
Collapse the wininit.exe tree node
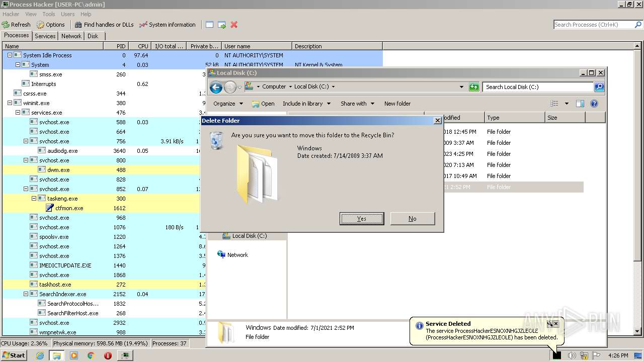(x=10, y=103)
